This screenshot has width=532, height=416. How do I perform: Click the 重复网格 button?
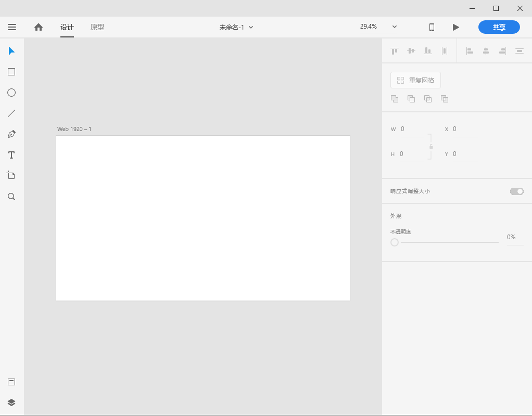tap(415, 80)
